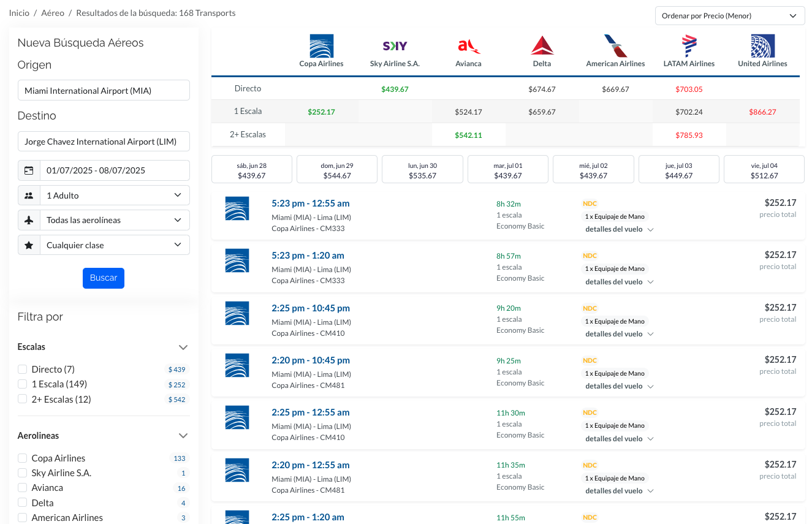Screen dimensions: 812x524
Task: Click LATAM Directo price $703.05
Action: coord(689,89)
